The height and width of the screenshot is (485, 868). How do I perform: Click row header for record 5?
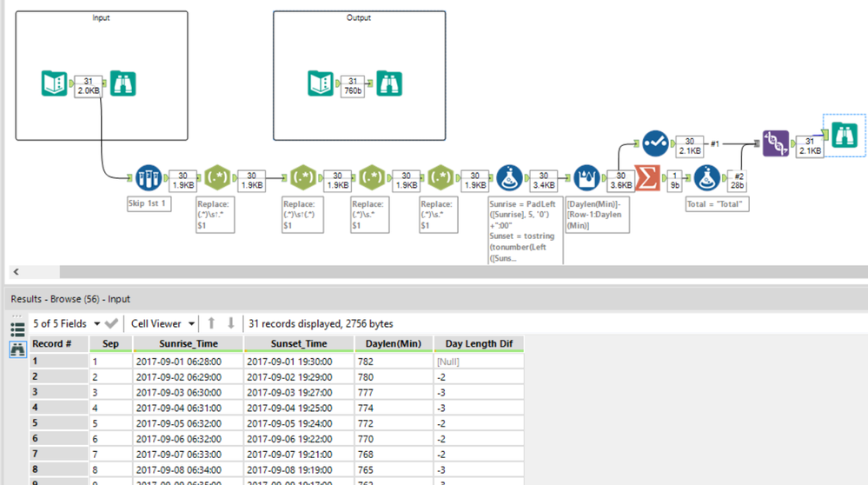pyautogui.click(x=59, y=423)
